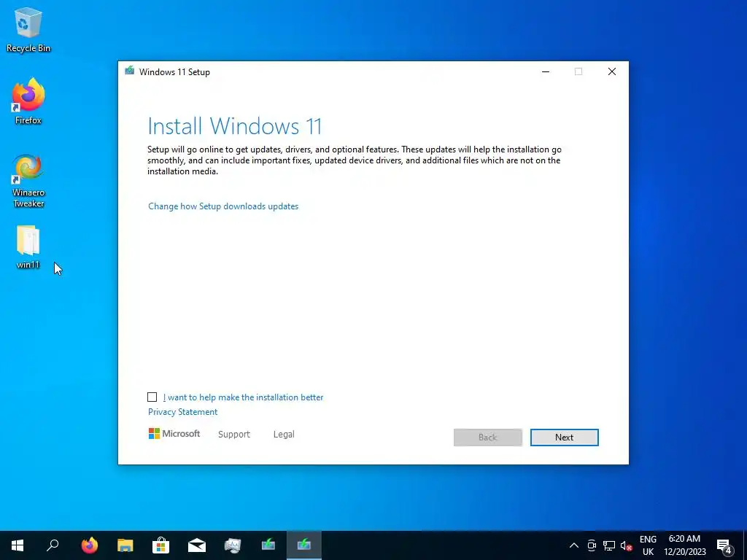Screen dimensions: 747x560
Task: Click the 'Install Windows 11' heading
Action: click(234, 126)
